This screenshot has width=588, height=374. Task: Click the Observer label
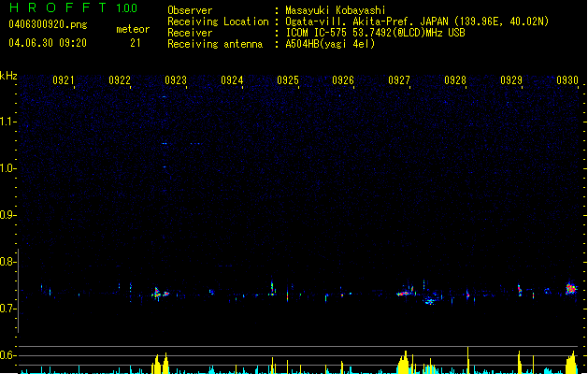(x=190, y=10)
